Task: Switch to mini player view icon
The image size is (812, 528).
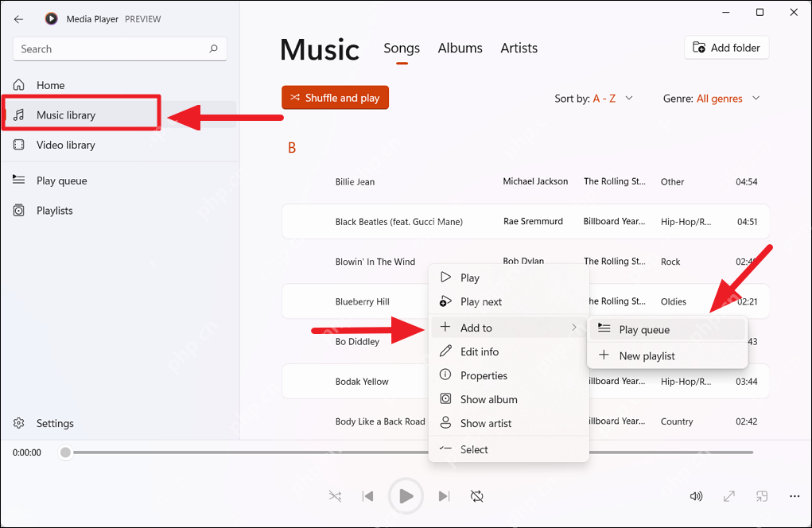Action: coord(762,496)
